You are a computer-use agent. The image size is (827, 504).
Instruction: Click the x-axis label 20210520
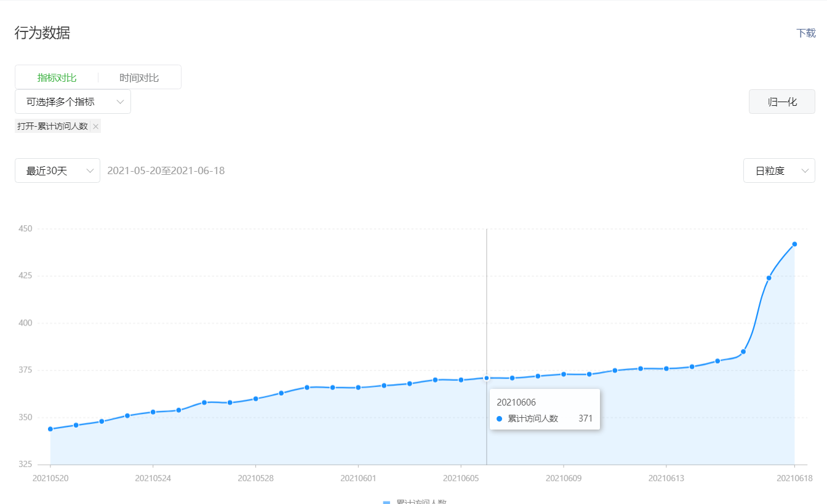pos(50,478)
